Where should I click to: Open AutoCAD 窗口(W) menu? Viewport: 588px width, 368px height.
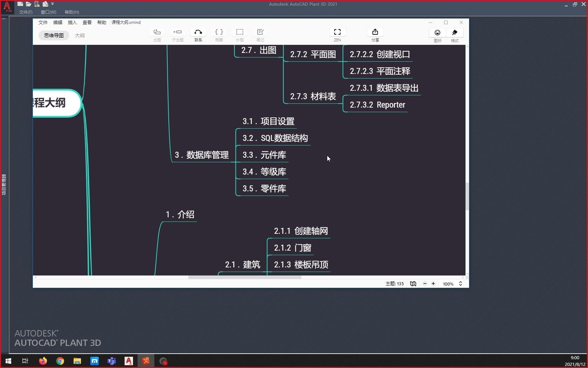coord(48,12)
